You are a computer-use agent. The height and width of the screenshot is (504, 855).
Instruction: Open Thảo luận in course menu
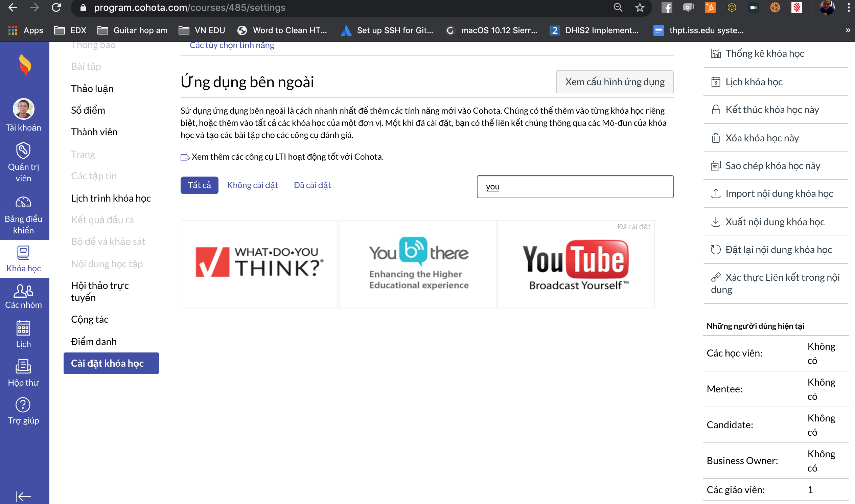click(x=92, y=89)
